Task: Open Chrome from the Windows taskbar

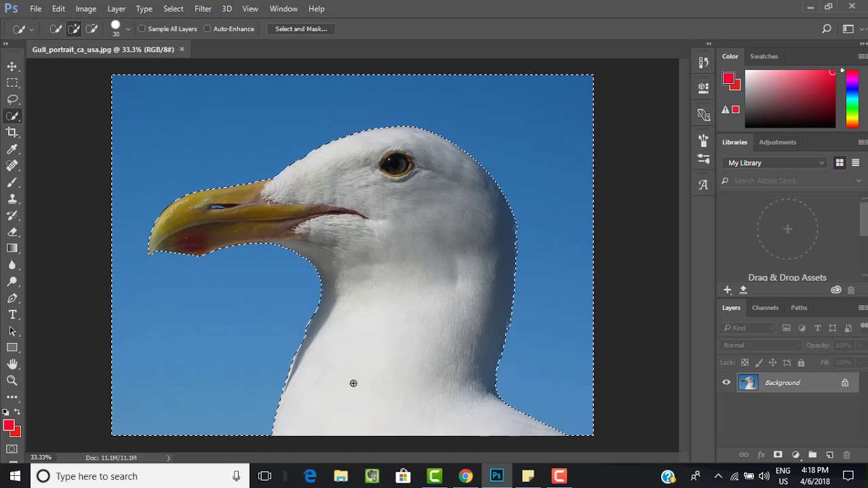Action: click(465, 476)
